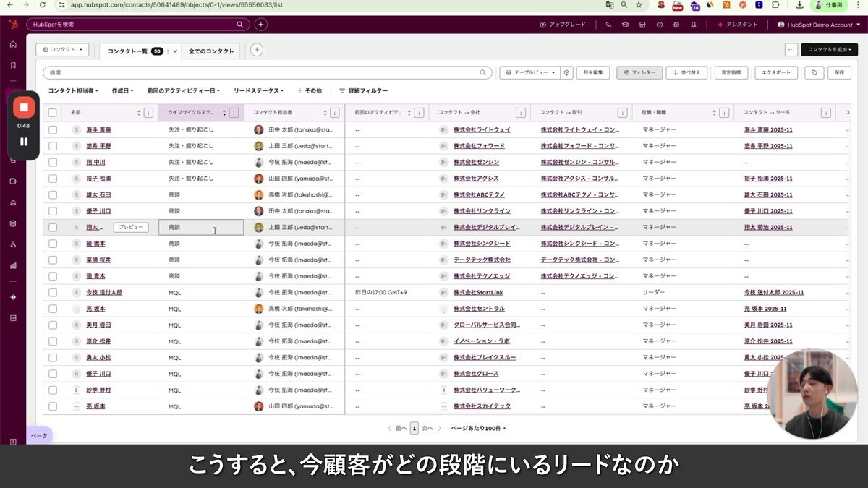The image size is (868, 488).
Task: Expand the コンタクト担当者 filter dropdown
Action: click(71, 90)
